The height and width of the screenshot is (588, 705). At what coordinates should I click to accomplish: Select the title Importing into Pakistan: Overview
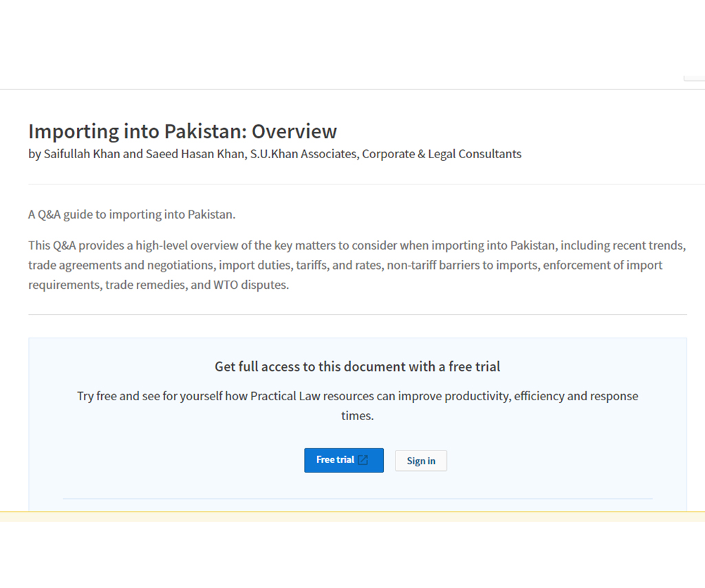click(182, 131)
